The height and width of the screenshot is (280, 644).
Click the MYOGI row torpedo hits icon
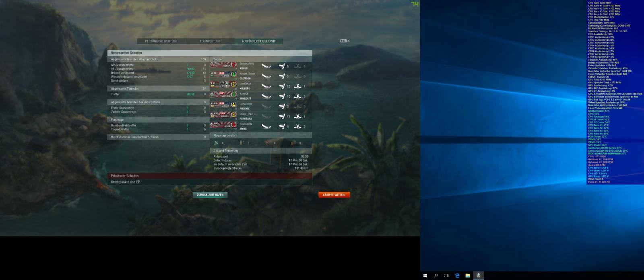click(x=297, y=126)
